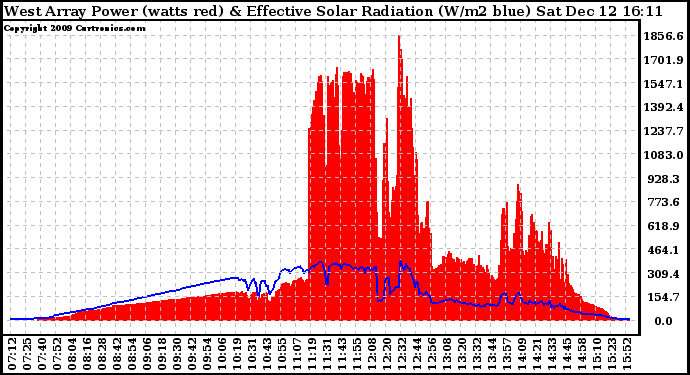Select the 09:30 time label
Image resolution: width=690 pixels, height=375 pixels.
coord(177,354)
